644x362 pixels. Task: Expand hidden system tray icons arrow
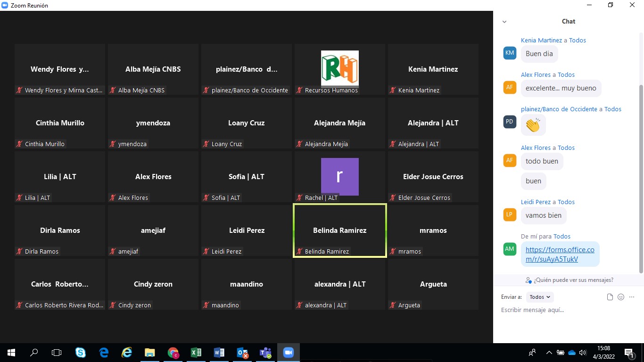(x=549, y=353)
